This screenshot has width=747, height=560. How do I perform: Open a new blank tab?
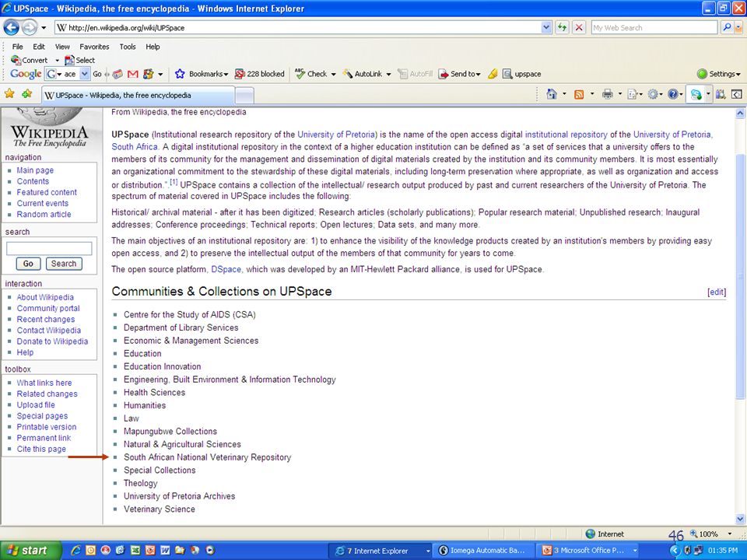[244, 96]
